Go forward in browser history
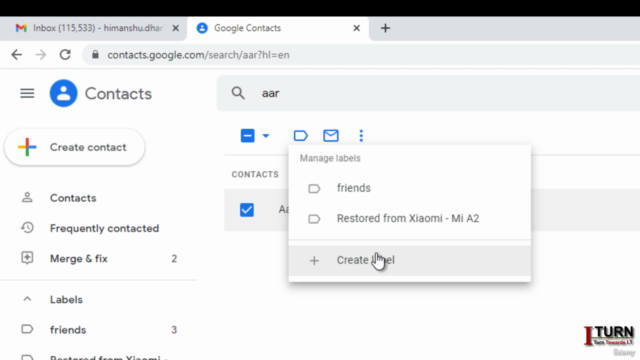This screenshot has width=640, height=360. tap(41, 55)
